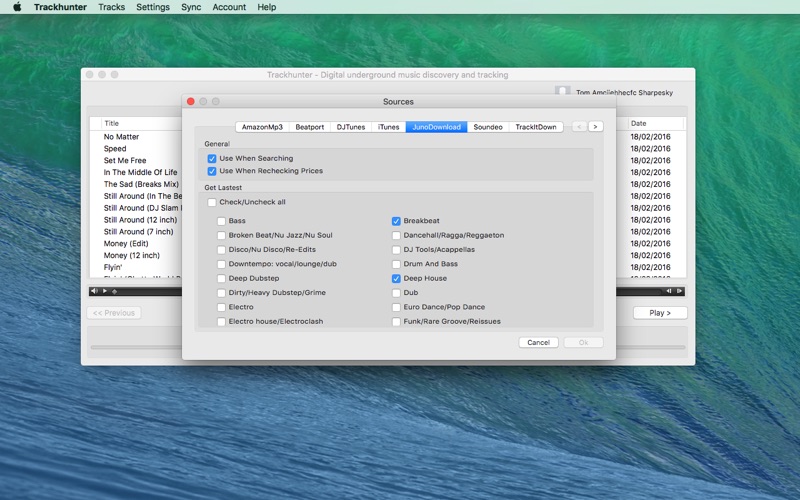The image size is (800, 500).
Task: Check the Deep Dubstep genre
Action: (x=221, y=279)
